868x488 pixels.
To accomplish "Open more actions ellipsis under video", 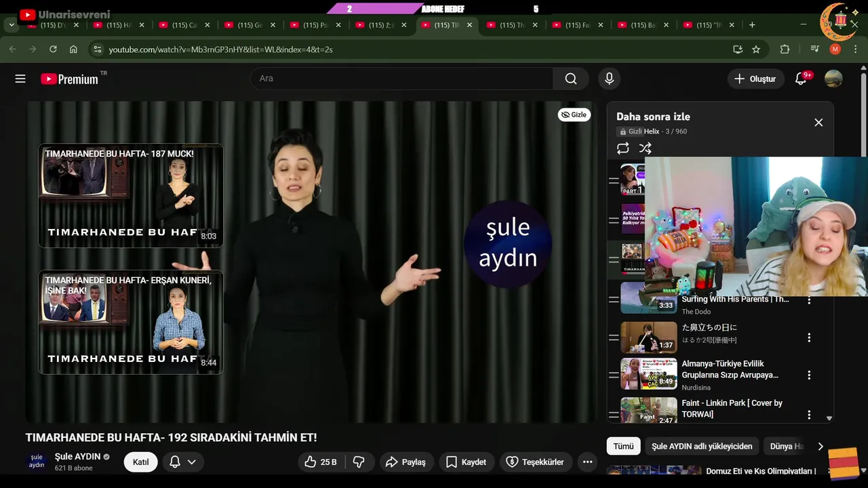I will pos(587,462).
